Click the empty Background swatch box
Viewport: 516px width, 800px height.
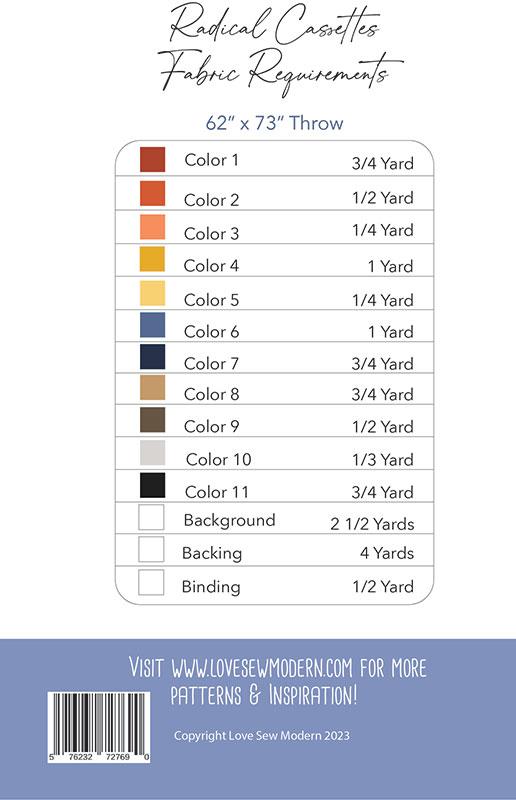(x=151, y=517)
